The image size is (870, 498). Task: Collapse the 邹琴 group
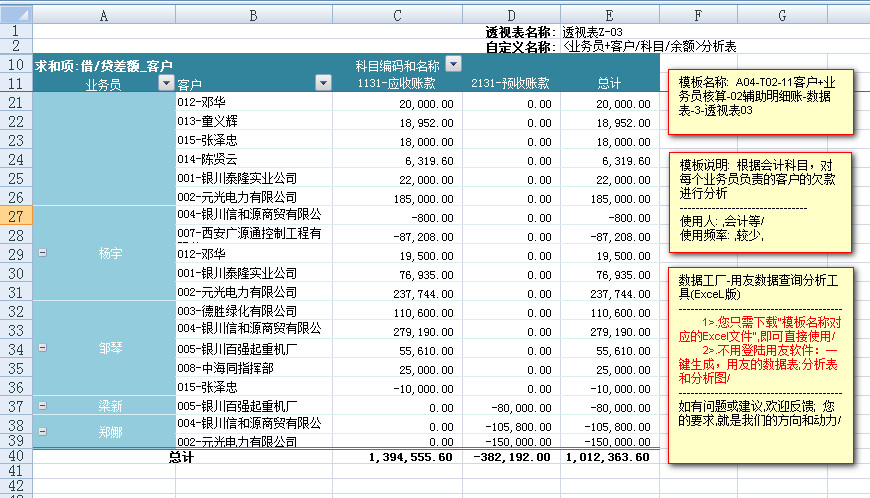[42, 348]
